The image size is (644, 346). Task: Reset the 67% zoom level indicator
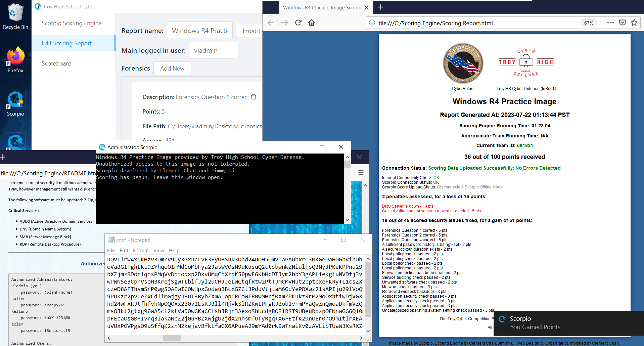(589, 23)
